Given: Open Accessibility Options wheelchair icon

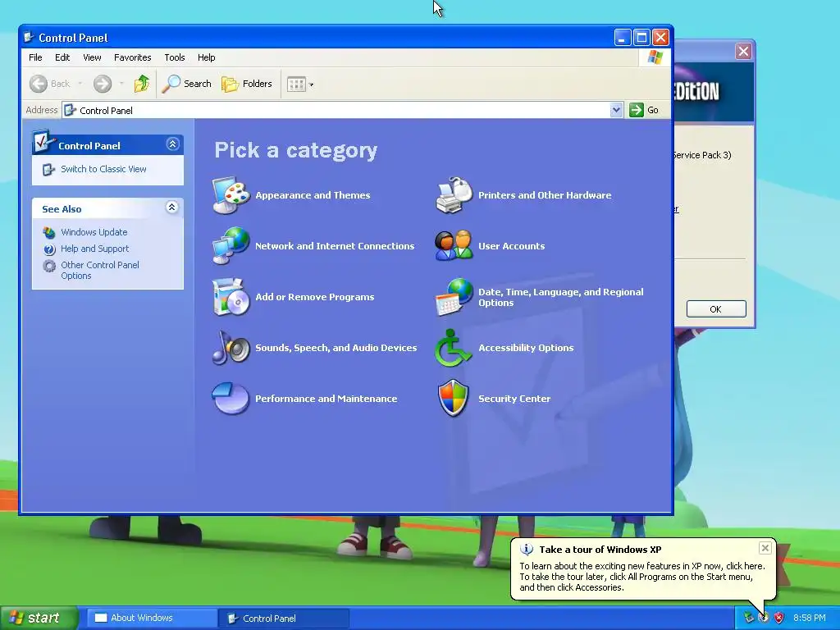Looking at the screenshot, I should tap(453, 348).
